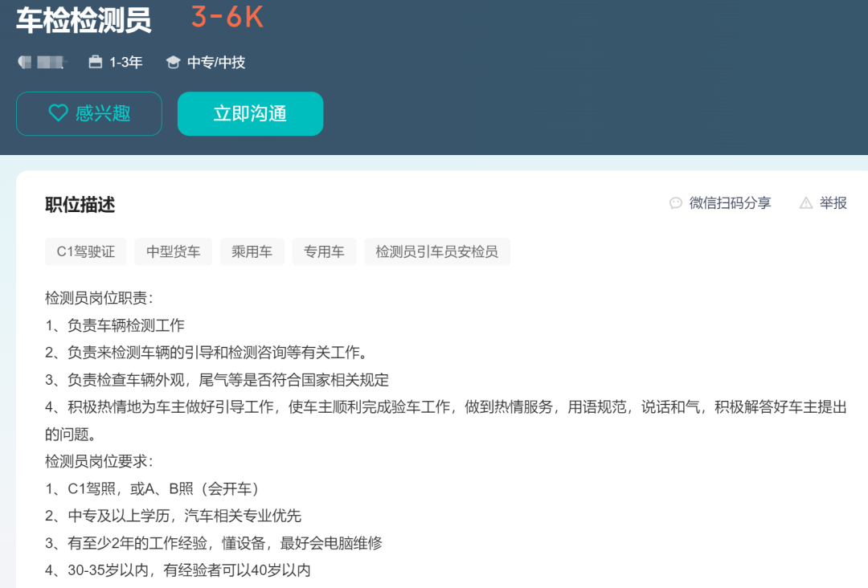Viewport: 868px width, 588px height.
Task: Click the warning triangle report icon
Action: (x=806, y=203)
